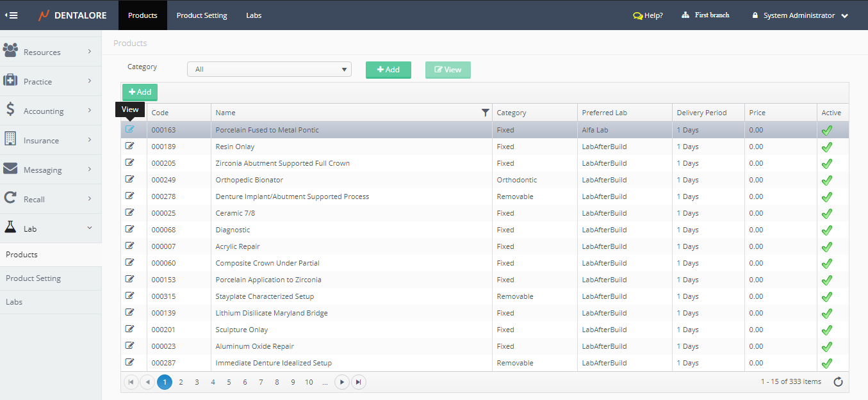Screen dimensions: 868x400
Task: Open the Help link in header
Action: [x=648, y=15]
